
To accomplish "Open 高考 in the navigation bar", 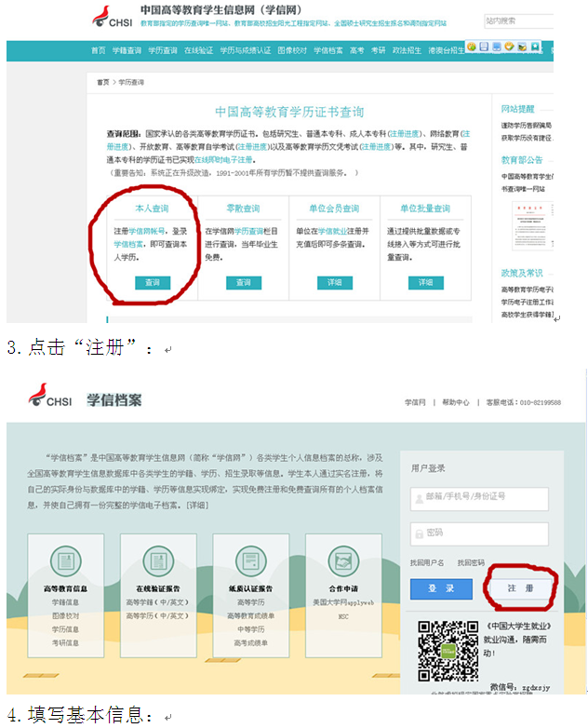I will (x=357, y=50).
